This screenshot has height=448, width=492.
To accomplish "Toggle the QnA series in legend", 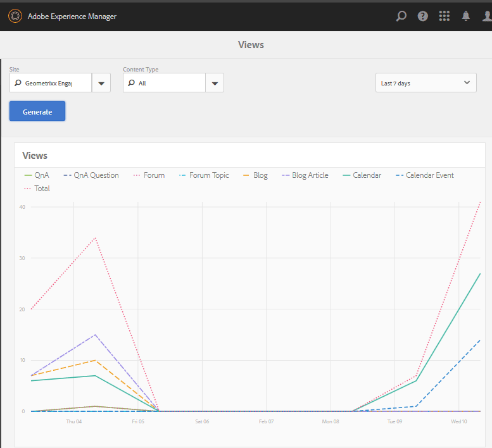I will pyautogui.click(x=37, y=175).
